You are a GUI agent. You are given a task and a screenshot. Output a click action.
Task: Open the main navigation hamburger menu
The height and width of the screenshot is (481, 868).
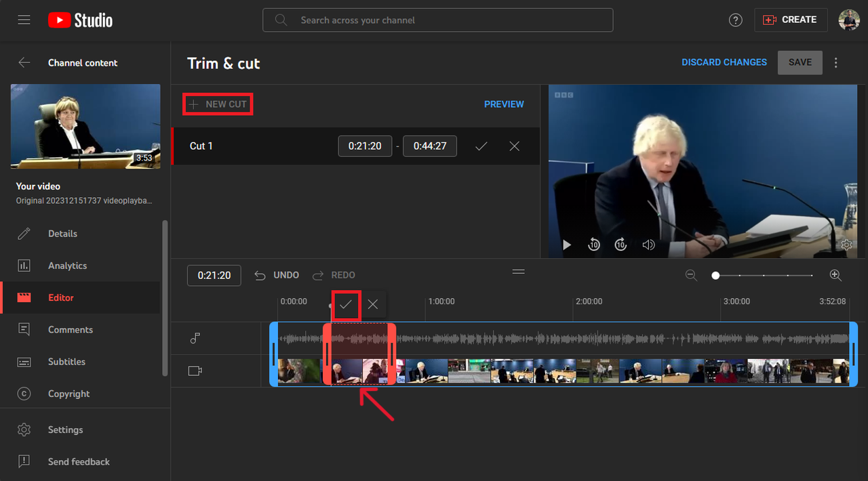(x=24, y=20)
